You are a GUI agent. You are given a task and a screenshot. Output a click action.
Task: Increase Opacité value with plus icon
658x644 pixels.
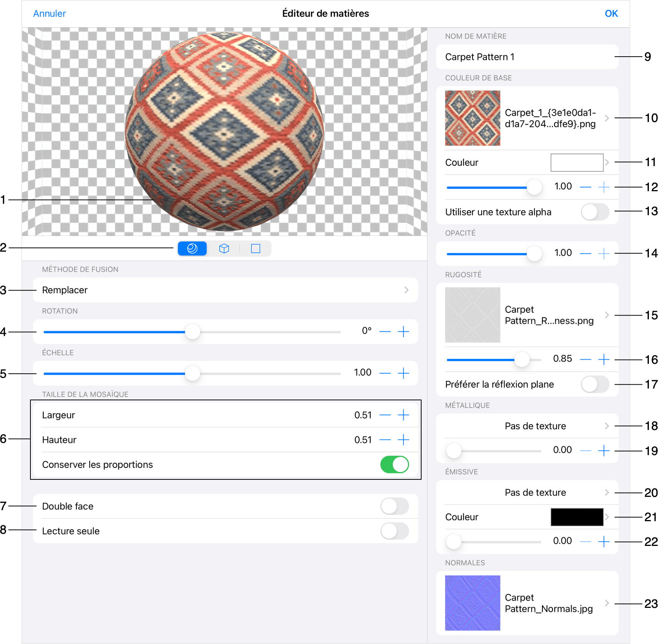pyautogui.click(x=604, y=254)
